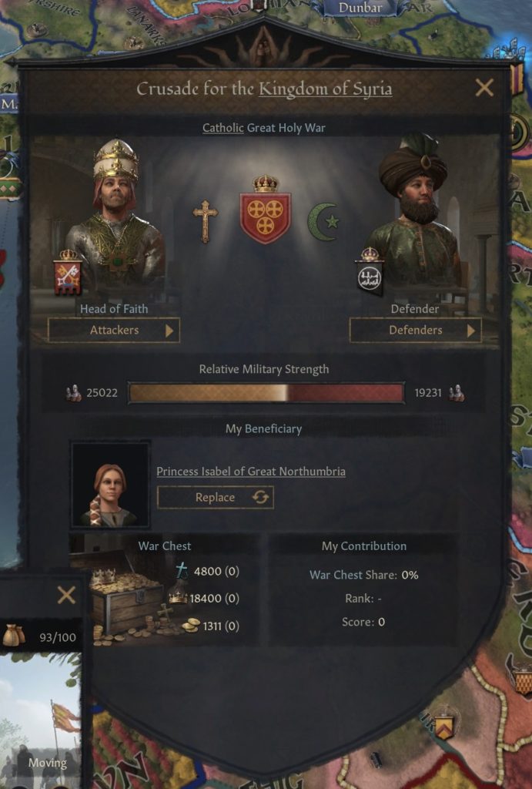The image size is (532, 789).
Task: Click the prestige crown in War Chest
Action: point(178,598)
